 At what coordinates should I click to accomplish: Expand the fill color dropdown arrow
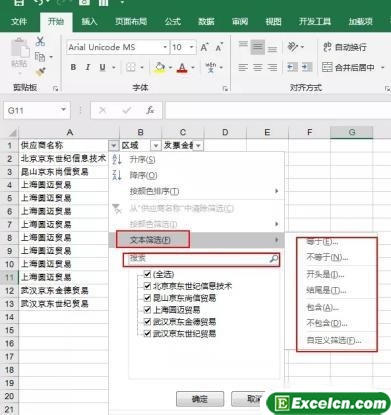click(x=170, y=68)
